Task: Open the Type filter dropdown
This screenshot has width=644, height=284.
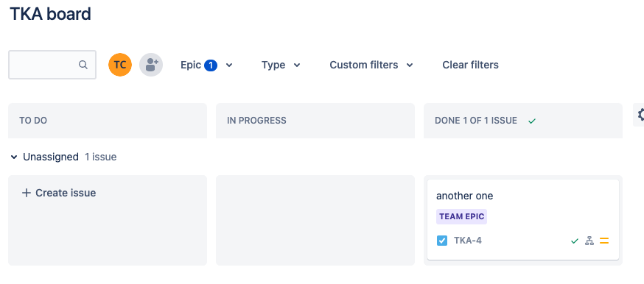Action: click(x=281, y=65)
